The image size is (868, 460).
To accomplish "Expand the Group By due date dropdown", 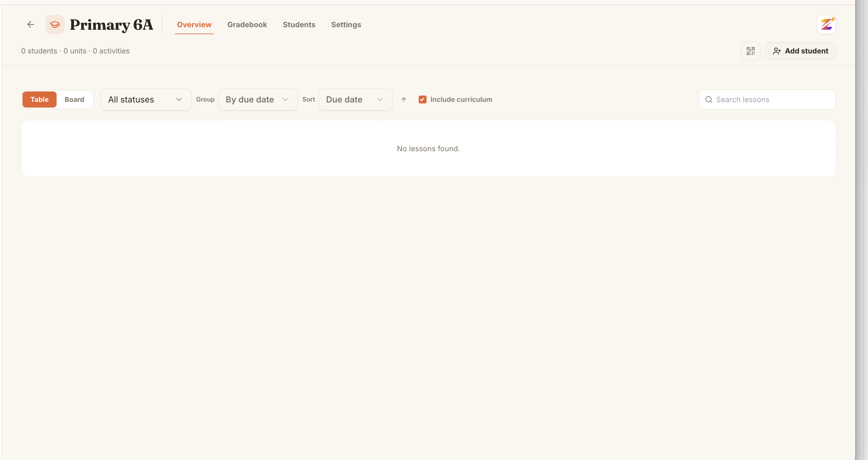I will [x=258, y=99].
